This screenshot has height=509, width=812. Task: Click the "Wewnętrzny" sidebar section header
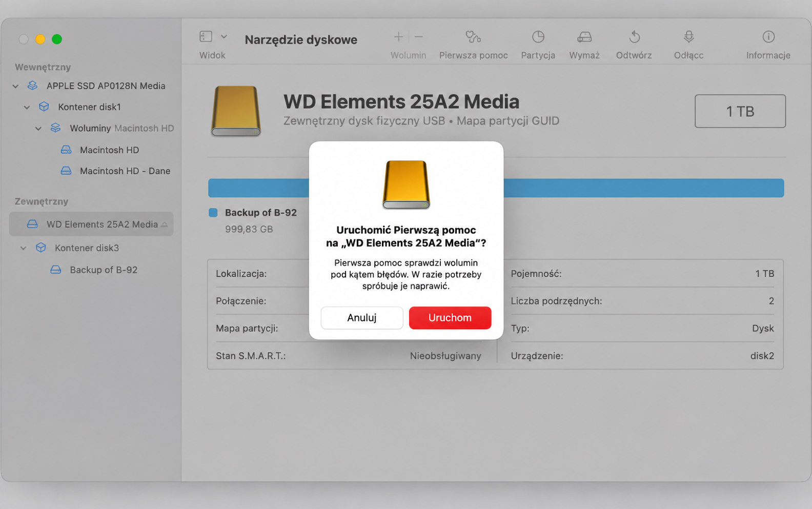pyautogui.click(x=43, y=67)
